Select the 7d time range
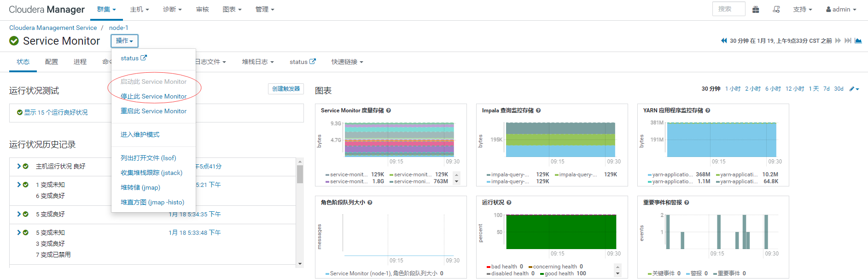The width and height of the screenshot is (868, 279). (827, 89)
